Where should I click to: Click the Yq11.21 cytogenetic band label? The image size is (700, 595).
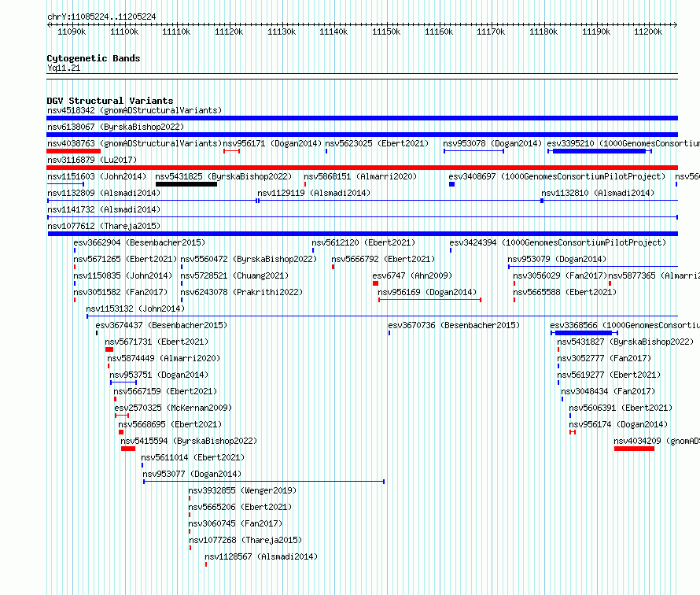point(64,68)
